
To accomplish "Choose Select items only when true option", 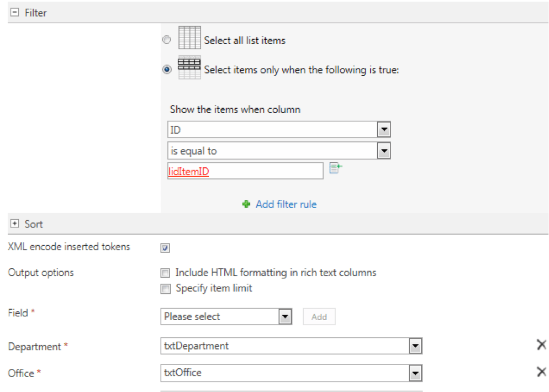I will 166,70.
